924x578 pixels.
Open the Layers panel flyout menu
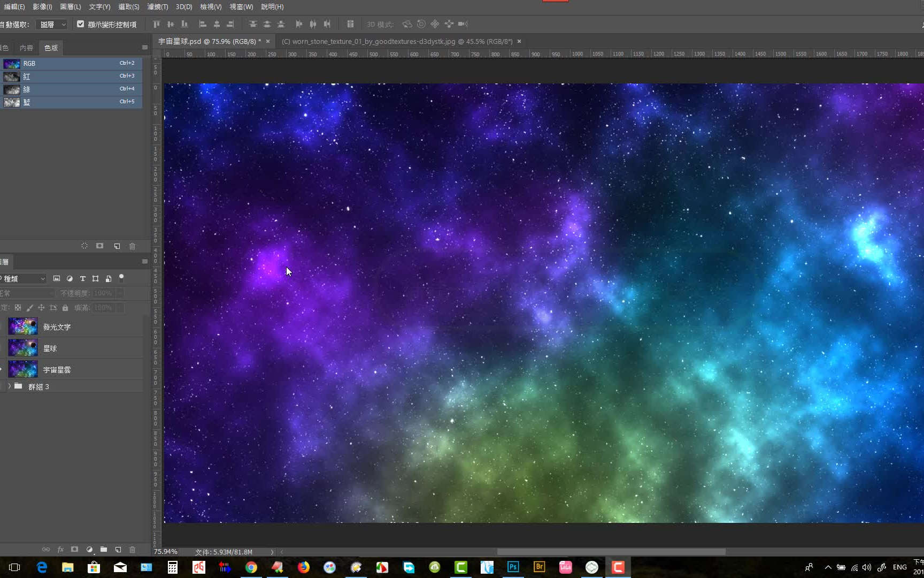pos(144,262)
